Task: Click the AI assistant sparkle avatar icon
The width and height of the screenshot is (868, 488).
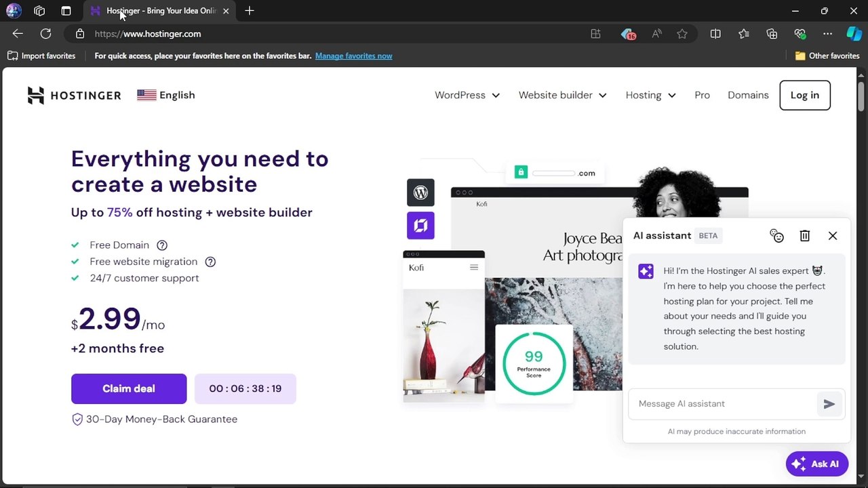Action: [x=646, y=272]
